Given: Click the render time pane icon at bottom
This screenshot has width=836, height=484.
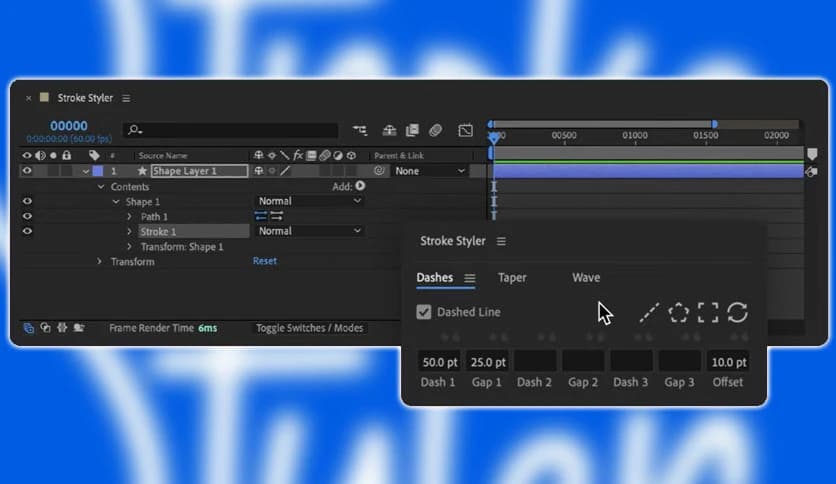Looking at the screenshot, I should click(79, 328).
